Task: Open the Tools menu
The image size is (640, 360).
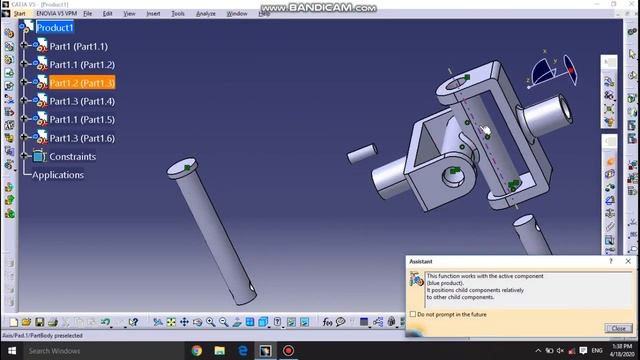Action: coord(178,13)
